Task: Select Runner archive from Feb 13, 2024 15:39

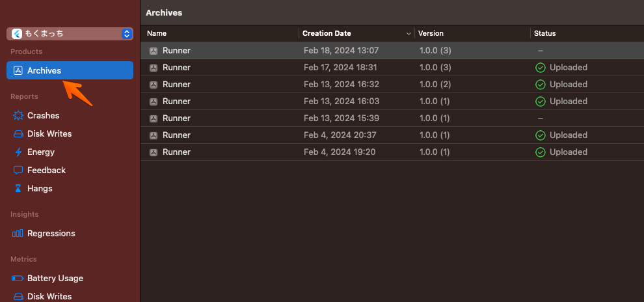Action: (392, 118)
